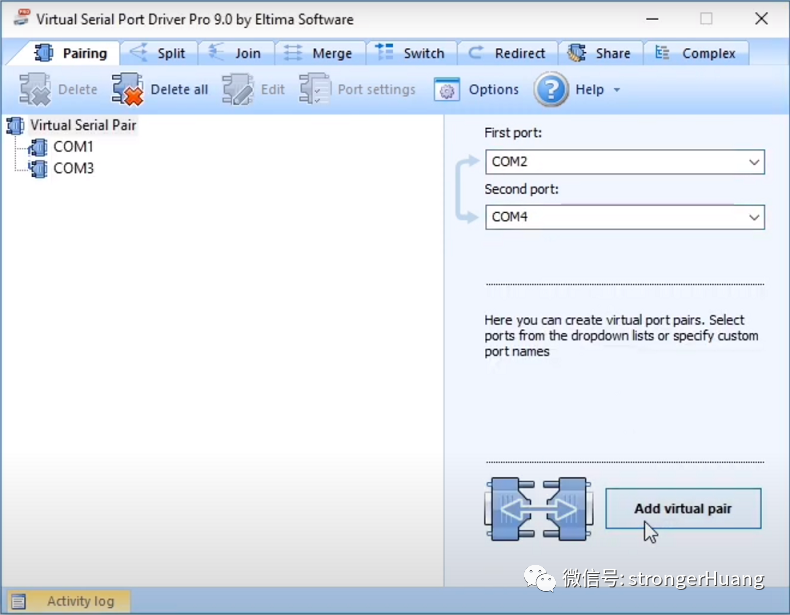
Task: Click the COM1 port connector icon
Action: [38, 147]
